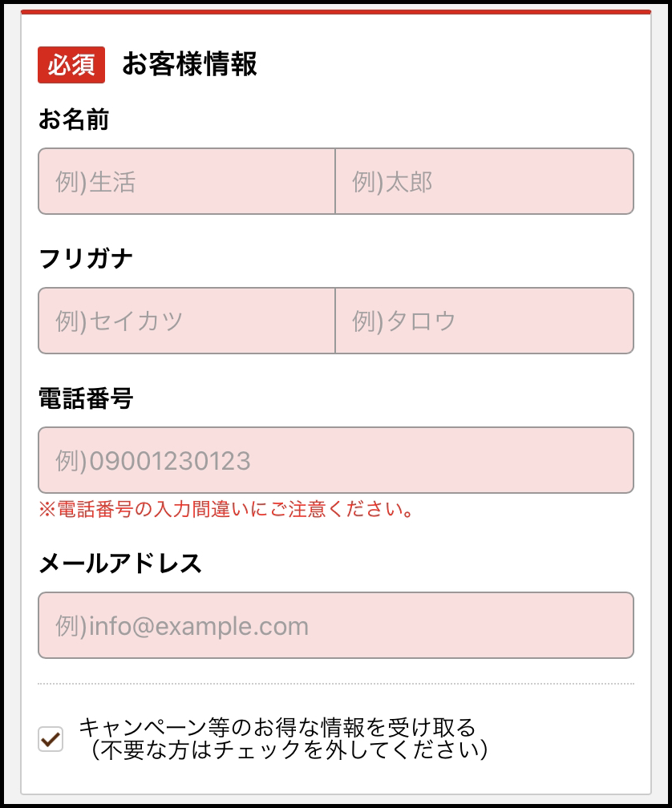Click the お客様情報 heading

[189, 64]
